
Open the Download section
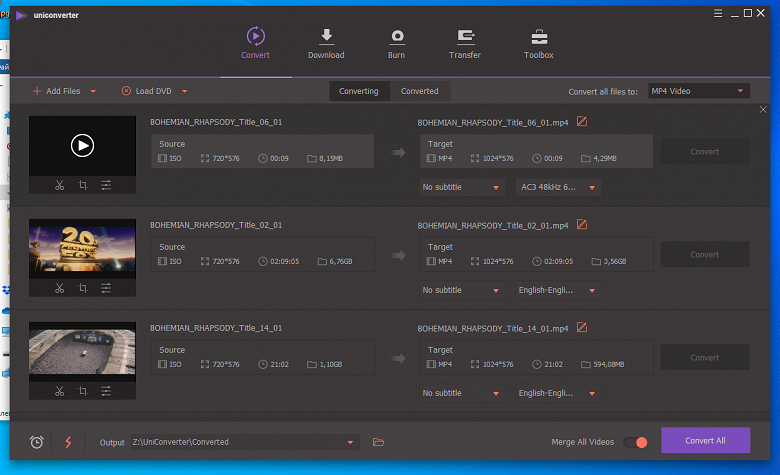[326, 43]
